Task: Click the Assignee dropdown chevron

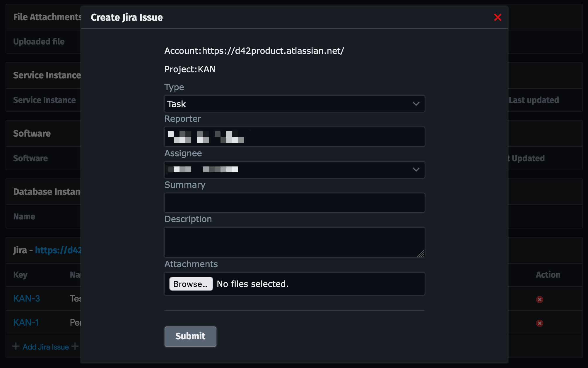Action: pos(416,170)
